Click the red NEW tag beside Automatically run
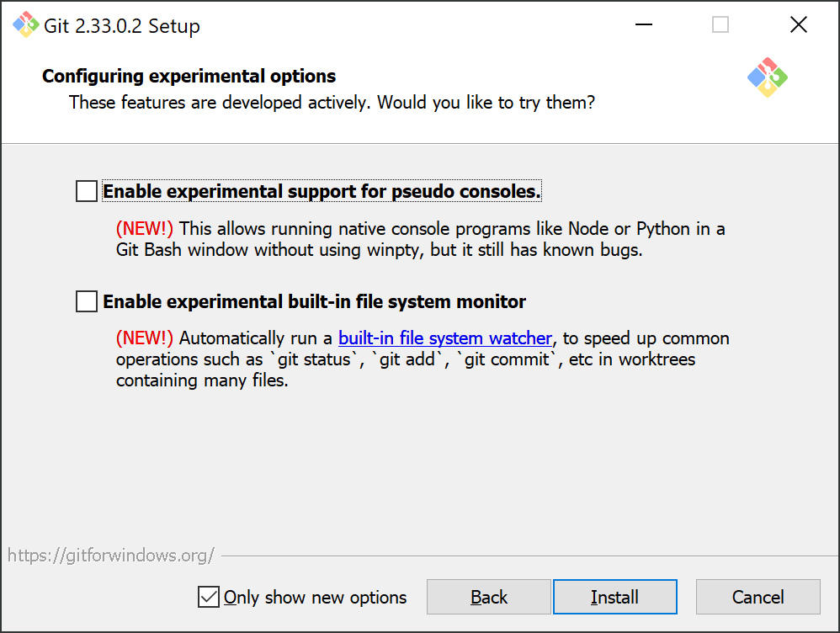This screenshot has width=840, height=633. pos(145,338)
